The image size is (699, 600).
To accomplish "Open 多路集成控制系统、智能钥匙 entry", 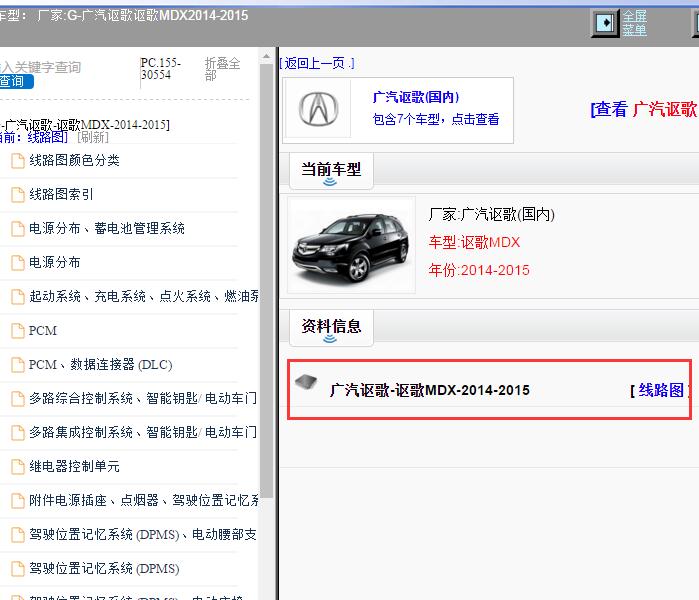I will pyautogui.click(x=143, y=432).
